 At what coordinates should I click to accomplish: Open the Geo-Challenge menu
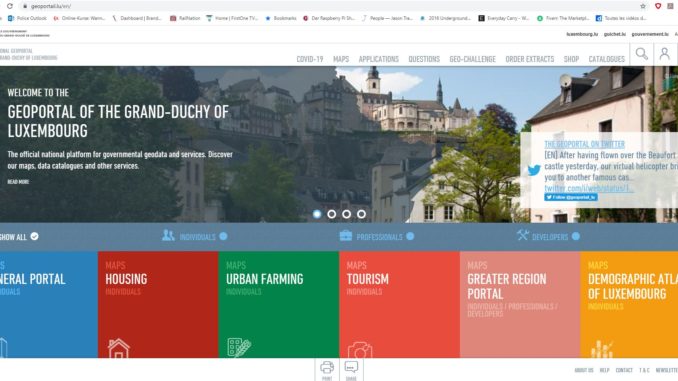pyautogui.click(x=472, y=59)
